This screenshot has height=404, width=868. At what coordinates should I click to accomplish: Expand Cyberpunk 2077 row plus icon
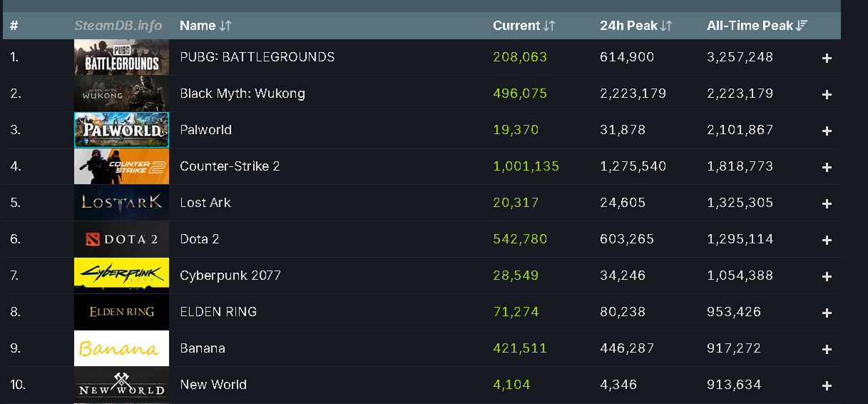(827, 276)
